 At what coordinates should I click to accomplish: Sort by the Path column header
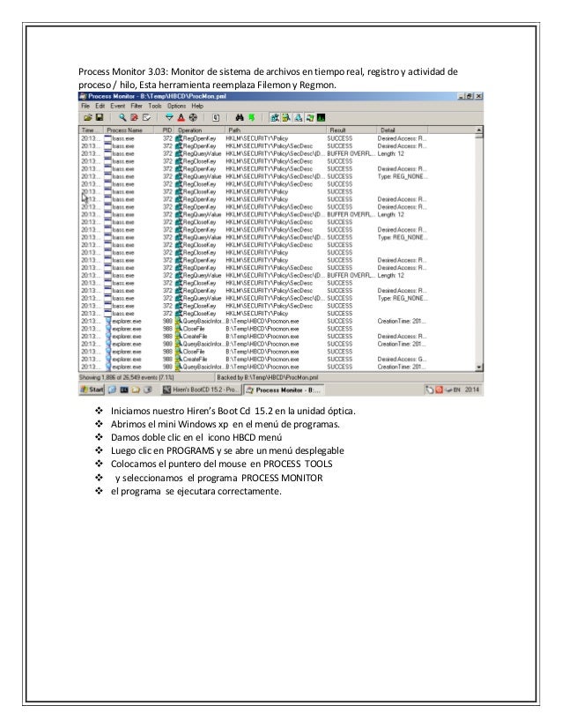coord(275,130)
